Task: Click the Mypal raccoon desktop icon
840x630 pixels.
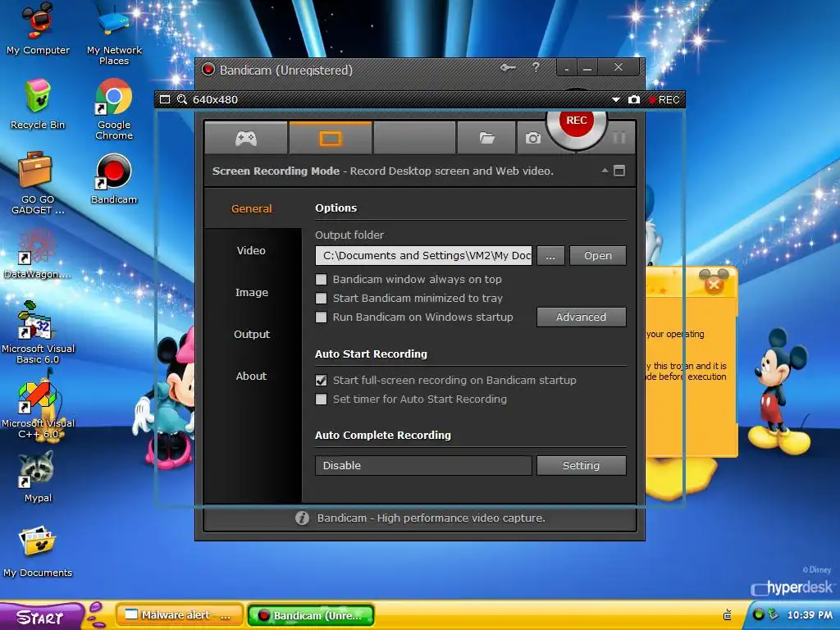Action: 38,477
